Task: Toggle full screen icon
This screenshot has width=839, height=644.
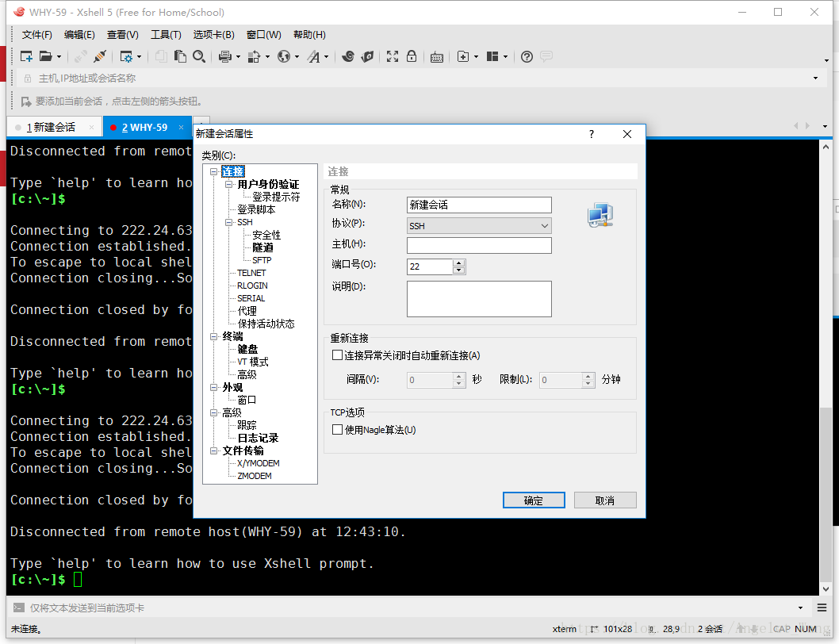Action: [x=393, y=56]
